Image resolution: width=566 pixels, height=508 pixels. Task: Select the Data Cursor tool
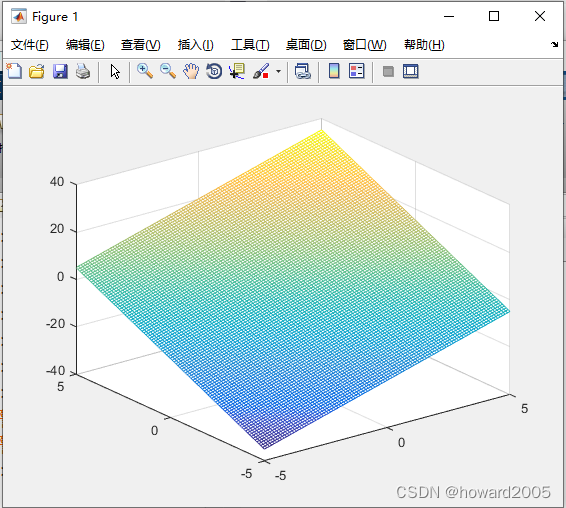click(237, 71)
